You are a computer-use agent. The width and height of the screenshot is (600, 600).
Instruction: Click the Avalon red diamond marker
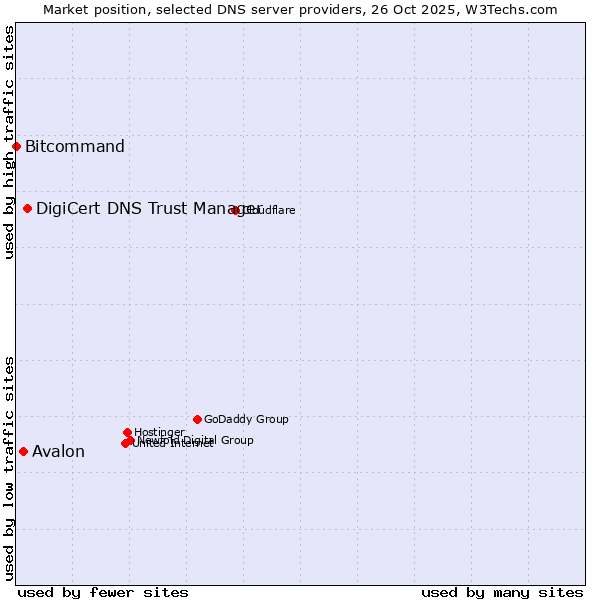coord(23,452)
